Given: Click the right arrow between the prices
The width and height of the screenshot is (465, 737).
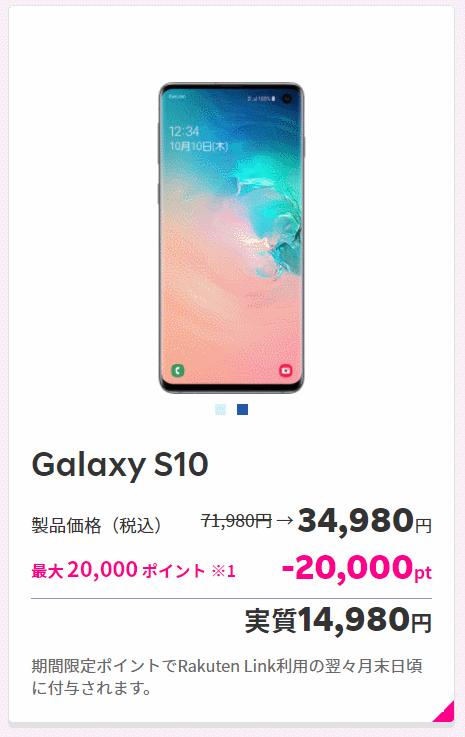Looking at the screenshot, I should (x=285, y=520).
